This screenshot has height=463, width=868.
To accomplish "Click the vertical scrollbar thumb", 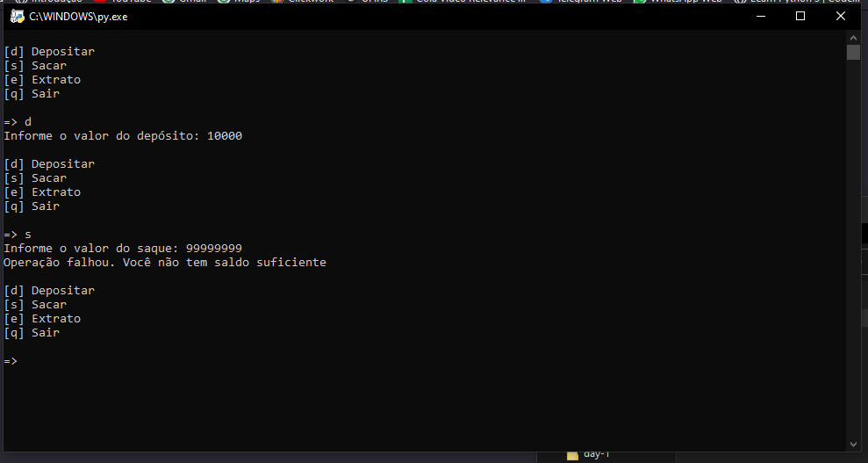I will 853,53.
